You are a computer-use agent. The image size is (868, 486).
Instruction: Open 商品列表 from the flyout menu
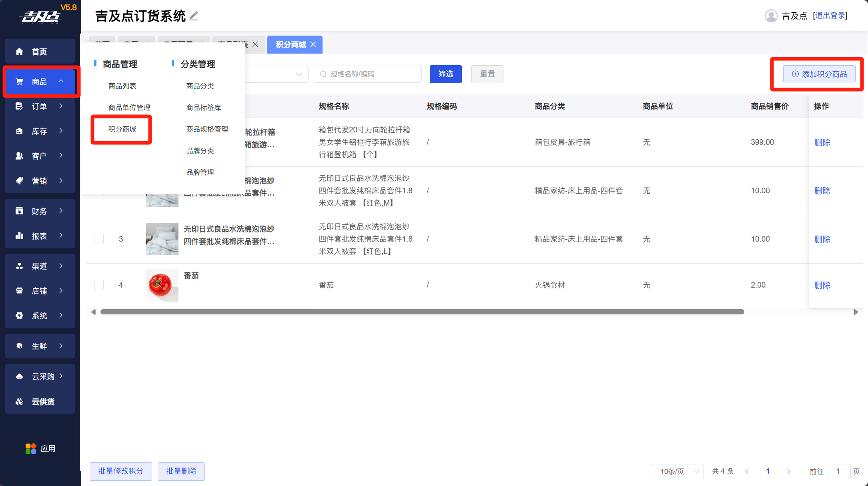click(x=122, y=86)
